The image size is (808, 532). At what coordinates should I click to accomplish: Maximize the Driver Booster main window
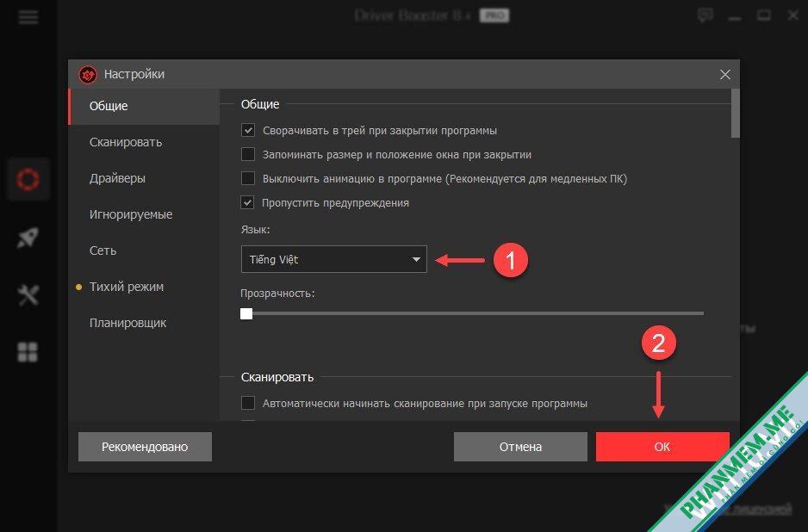tap(764, 15)
